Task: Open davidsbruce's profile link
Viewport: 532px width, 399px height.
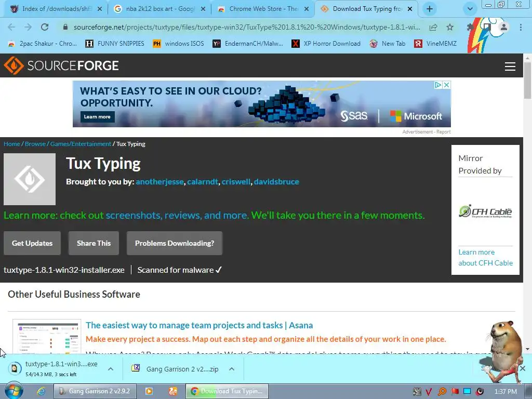Action: coord(276,181)
